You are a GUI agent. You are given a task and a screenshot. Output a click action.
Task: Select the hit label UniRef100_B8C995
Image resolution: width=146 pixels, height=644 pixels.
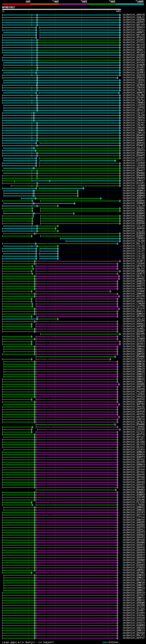[134, 334]
